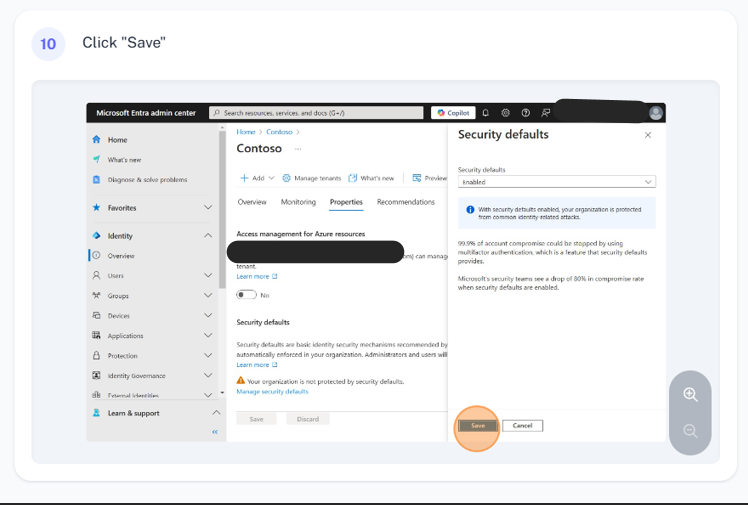Click the Learn & support icon
748x505 pixels.
(x=96, y=413)
